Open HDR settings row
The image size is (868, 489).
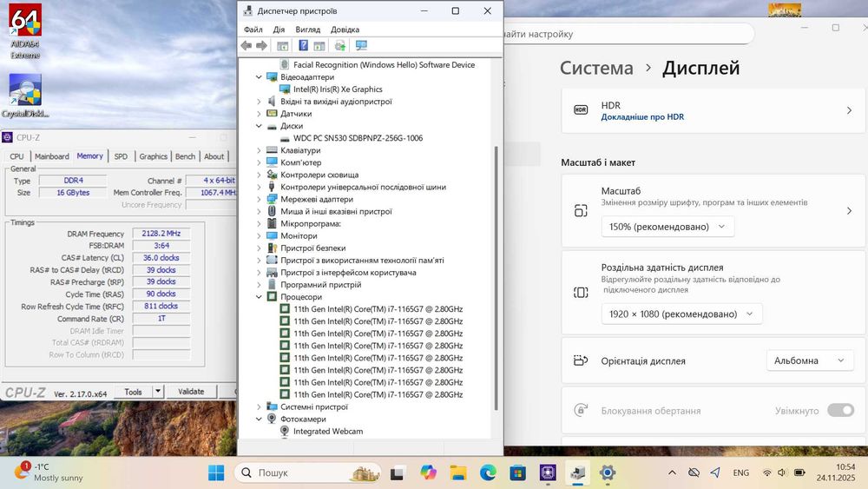(713, 110)
